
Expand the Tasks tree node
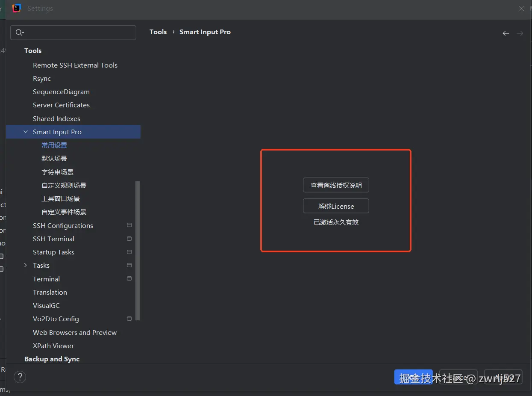pos(26,265)
